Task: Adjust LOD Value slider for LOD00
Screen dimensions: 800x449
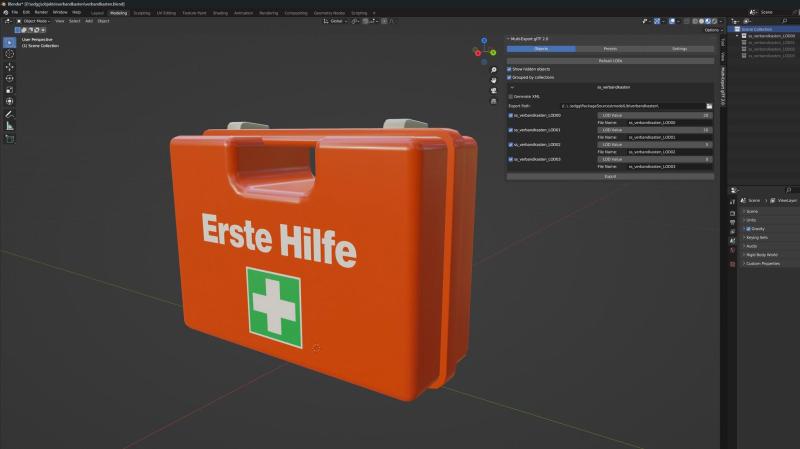Action: click(655, 116)
